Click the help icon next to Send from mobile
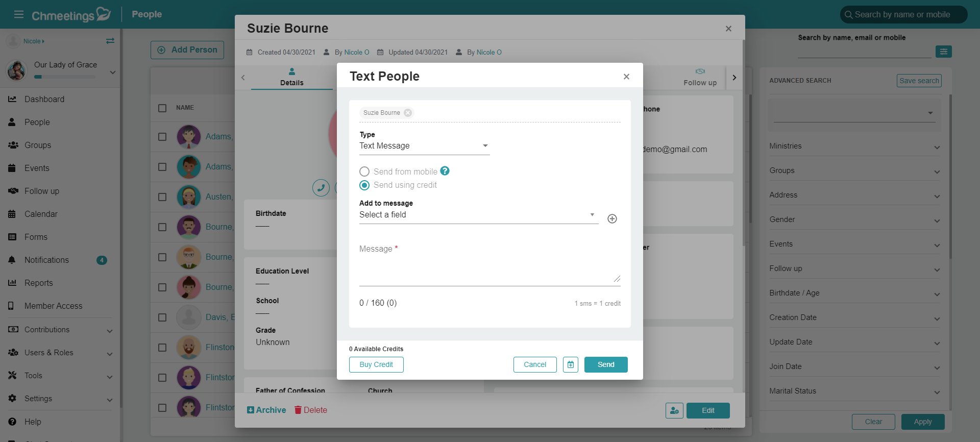This screenshot has height=442, width=980. (x=445, y=171)
